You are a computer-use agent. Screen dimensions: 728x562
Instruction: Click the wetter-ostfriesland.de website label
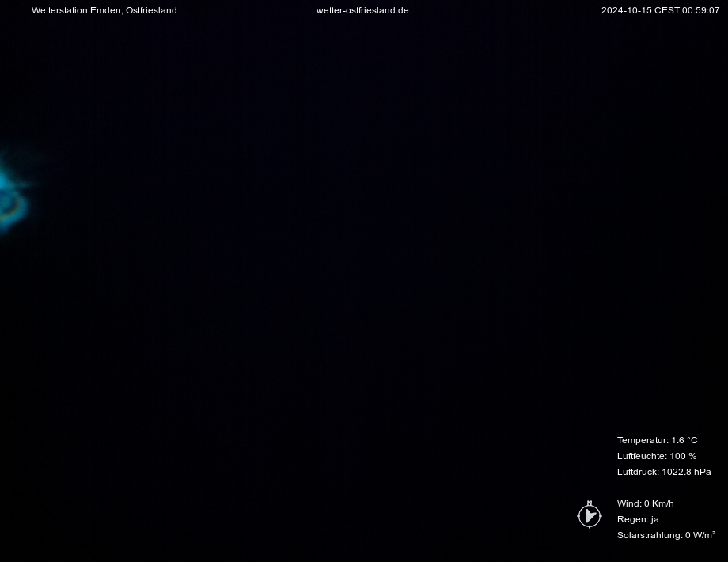362,10
